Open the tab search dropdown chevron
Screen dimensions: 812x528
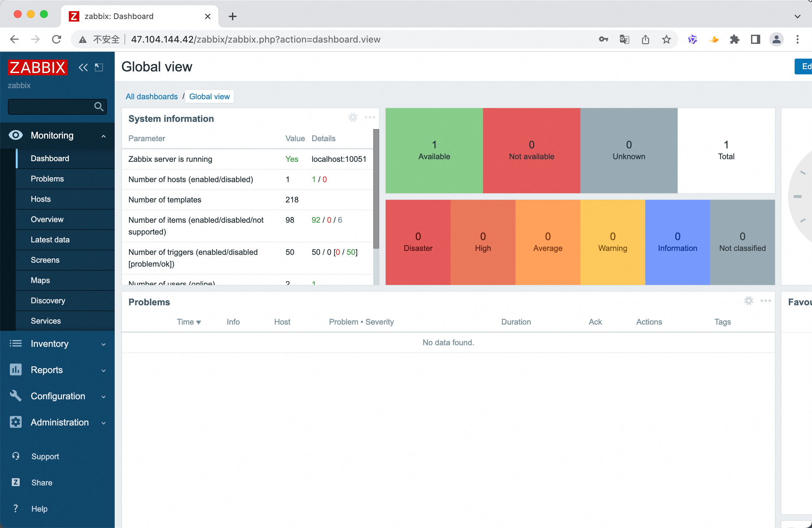point(797,16)
